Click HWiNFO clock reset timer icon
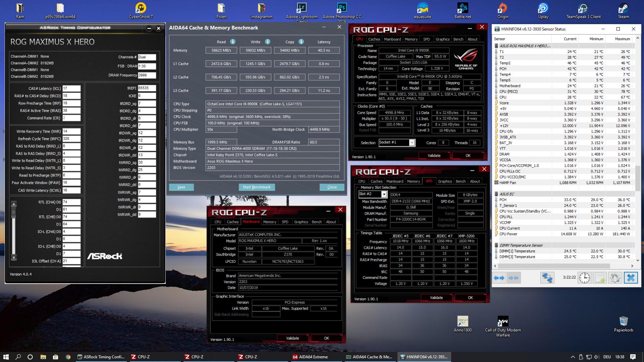Image resolution: width=644 pixels, height=362 pixels. [585, 278]
